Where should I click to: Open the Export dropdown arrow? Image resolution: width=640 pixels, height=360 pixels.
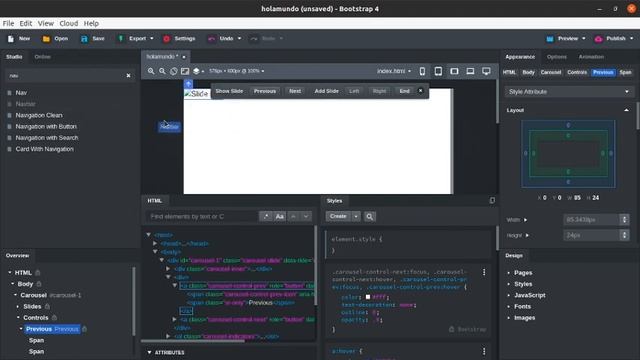151,39
